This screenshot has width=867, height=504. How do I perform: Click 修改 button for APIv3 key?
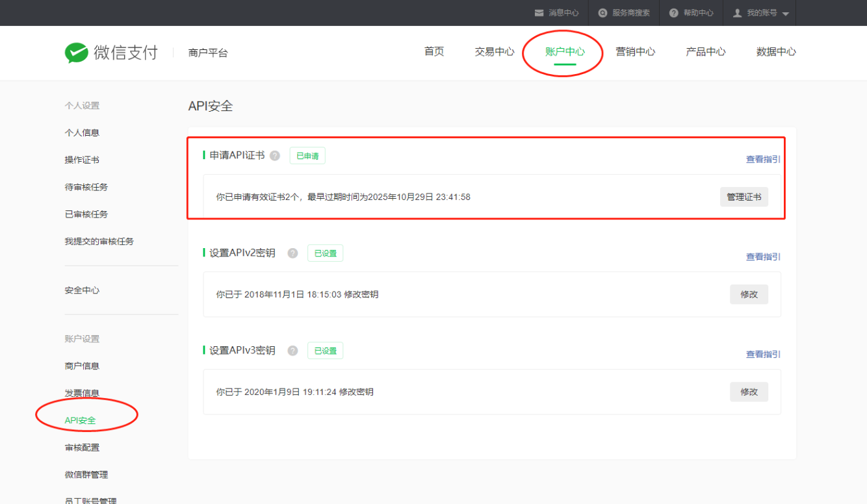(x=749, y=392)
